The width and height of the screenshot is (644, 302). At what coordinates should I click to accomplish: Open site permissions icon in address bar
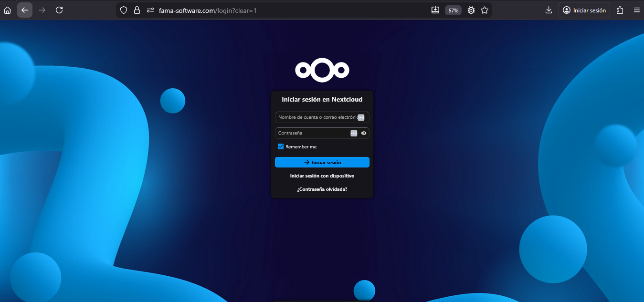click(150, 10)
